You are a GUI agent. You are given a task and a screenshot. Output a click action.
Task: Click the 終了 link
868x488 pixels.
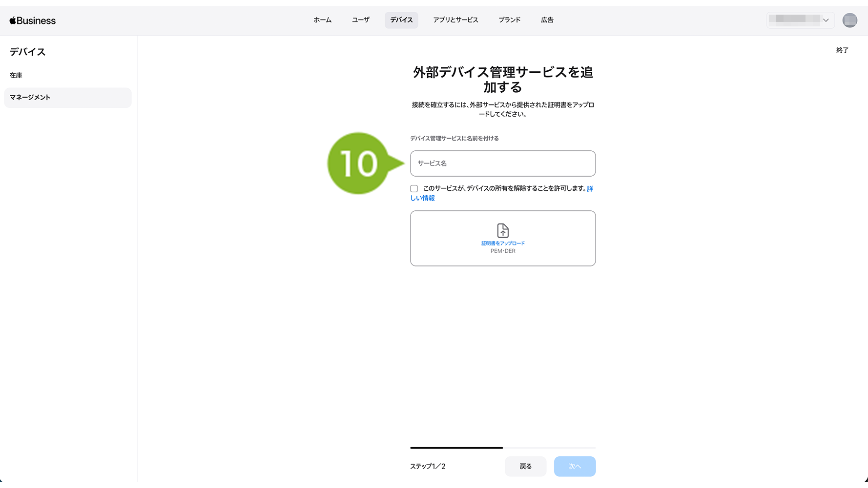click(842, 50)
